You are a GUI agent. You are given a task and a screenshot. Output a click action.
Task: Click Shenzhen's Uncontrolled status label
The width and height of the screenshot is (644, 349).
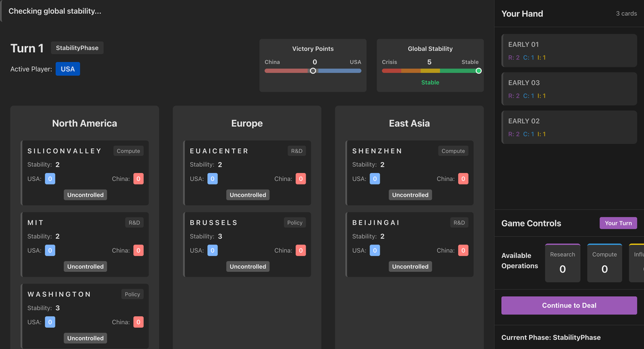[410, 195]
